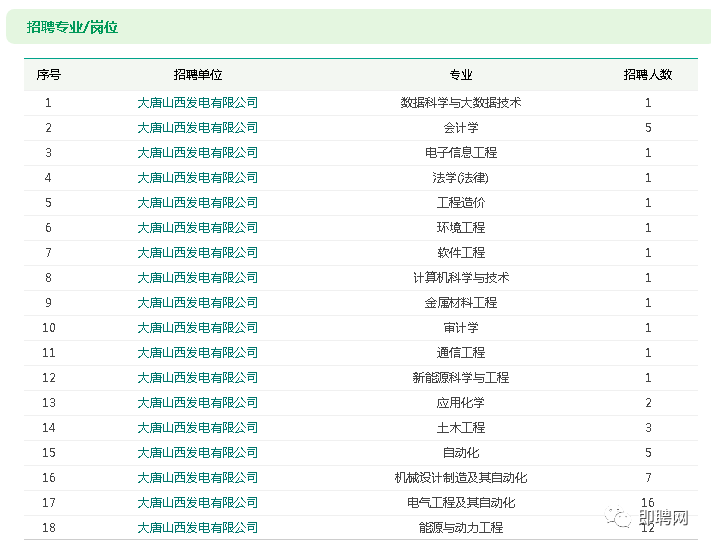Open company link for 会计学 row

pos(198,128)
